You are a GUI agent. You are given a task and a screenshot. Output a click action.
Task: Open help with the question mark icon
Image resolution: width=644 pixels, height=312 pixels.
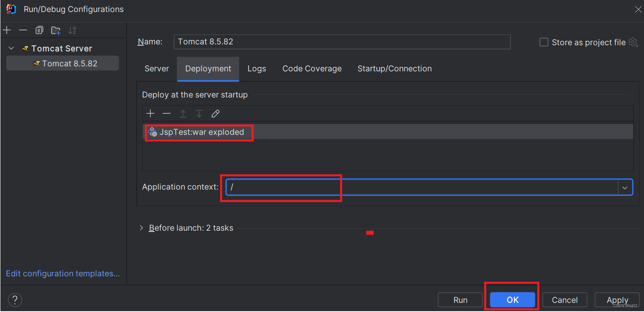click(x=15, y=300)
